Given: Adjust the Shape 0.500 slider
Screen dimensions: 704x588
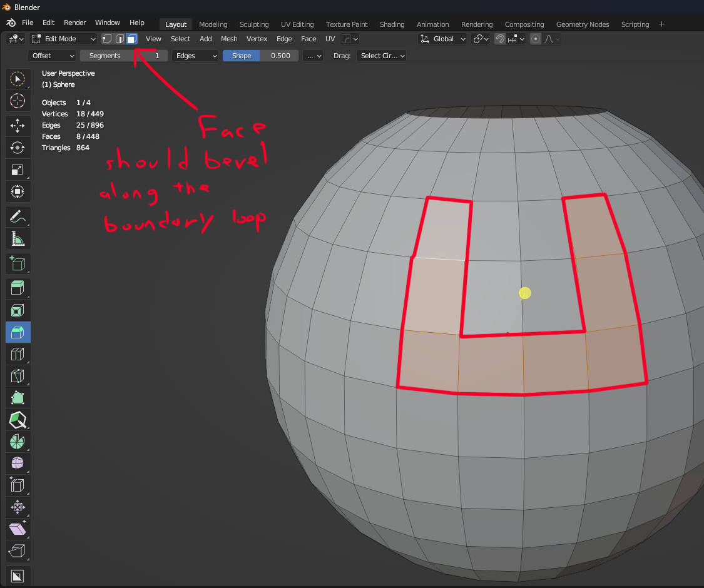Looking at the screenshot, I should click(x=261, y=56).
